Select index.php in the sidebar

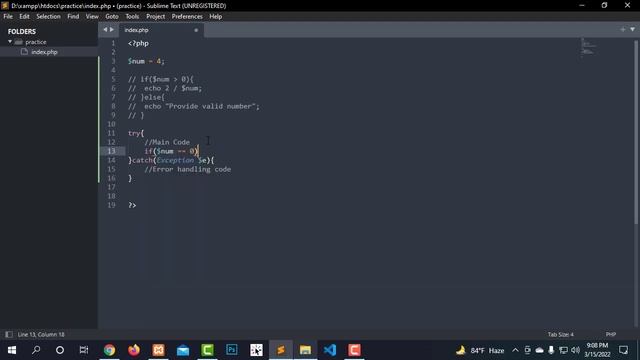pos(44,52)
